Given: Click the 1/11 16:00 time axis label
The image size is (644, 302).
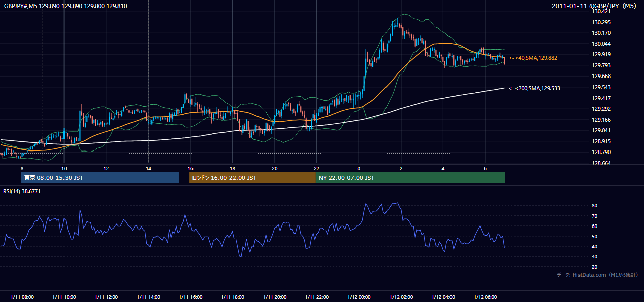Looking at the screenshot, I should [x=190, y=297].
